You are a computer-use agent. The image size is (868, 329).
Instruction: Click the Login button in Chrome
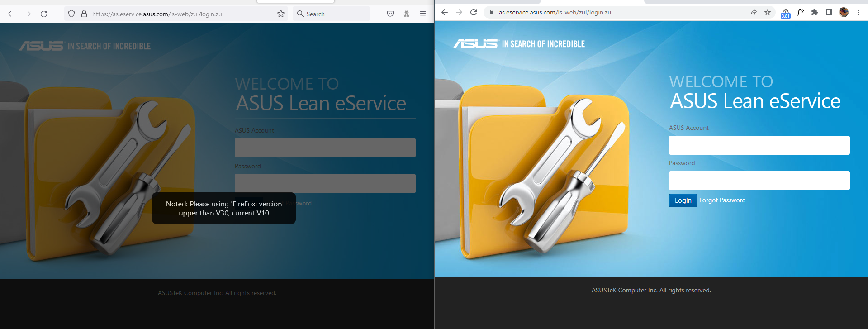683,200
